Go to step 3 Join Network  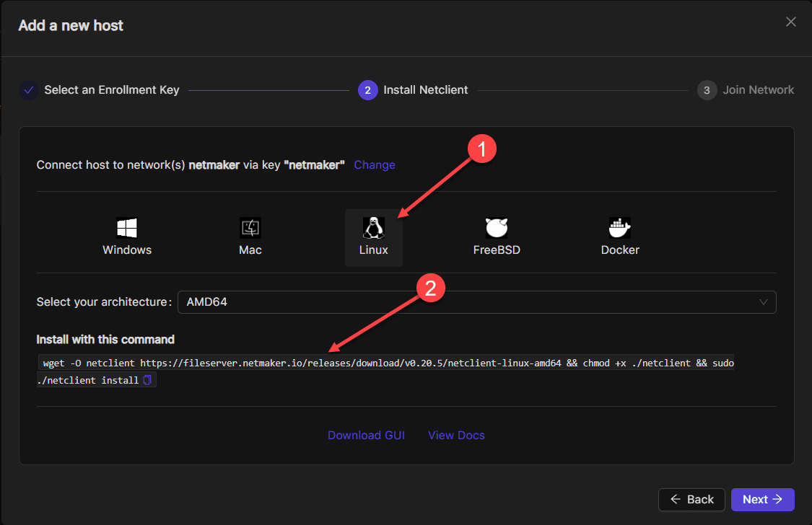pyautogui.click(x=745, y=90)
